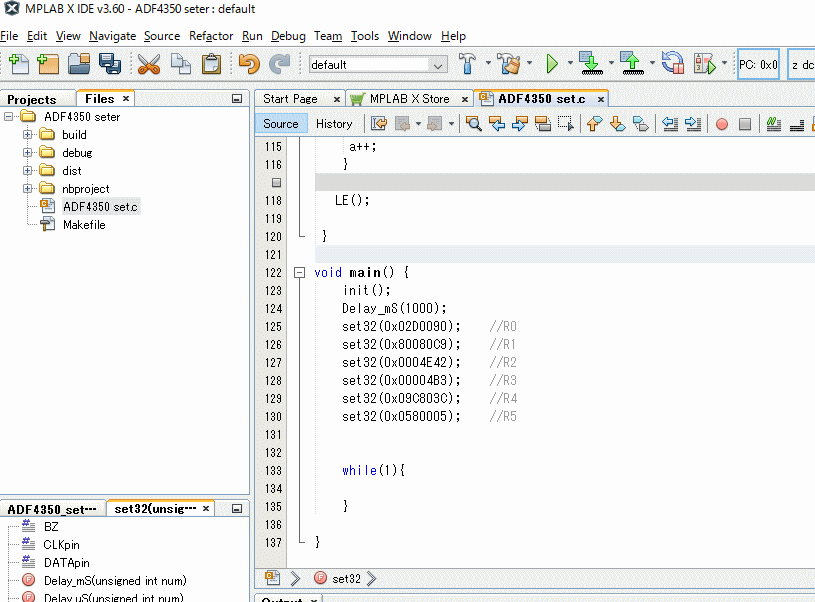Expand the build folder
Viewport: 815px width, 602px height.
27,135
